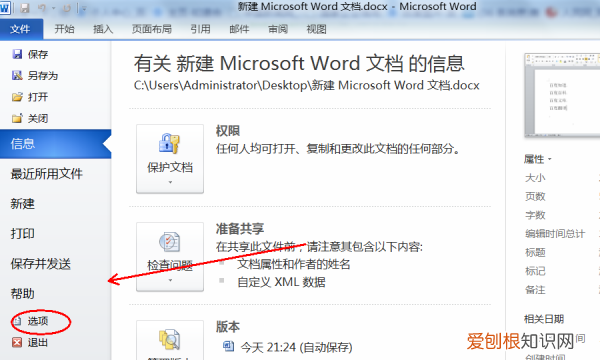Click the Manage Versions button icon
Screen dimensions: 600x360
(x=170, y=339)
